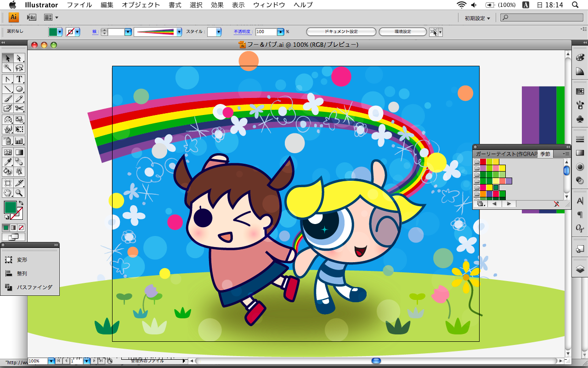Pick the Paintbrush tool
Viewport: 588px width, 368px height.
coord(8,99)
